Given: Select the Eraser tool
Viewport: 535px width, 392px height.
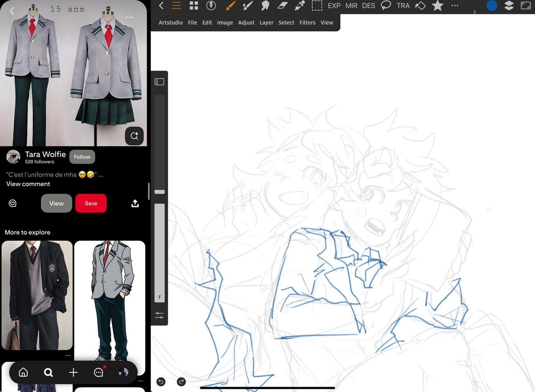Looking at the screenshot, I should click(282, 5).
